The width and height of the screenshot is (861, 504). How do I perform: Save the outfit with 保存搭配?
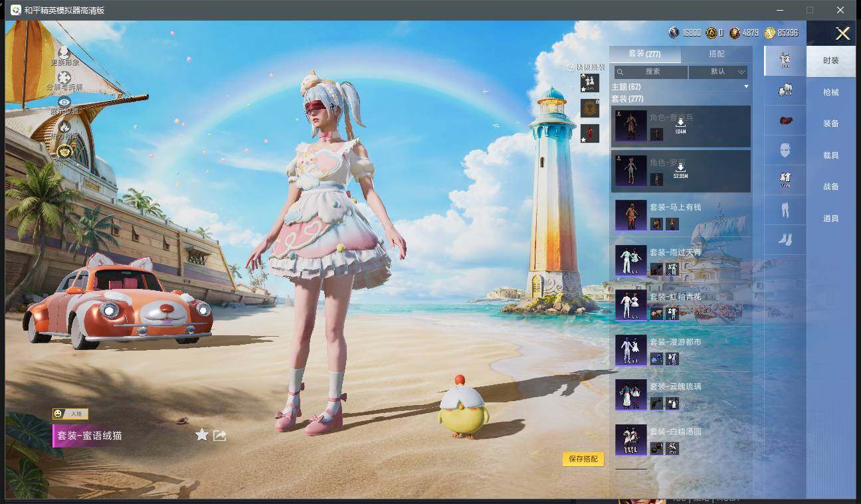click(x=583, y=459)
